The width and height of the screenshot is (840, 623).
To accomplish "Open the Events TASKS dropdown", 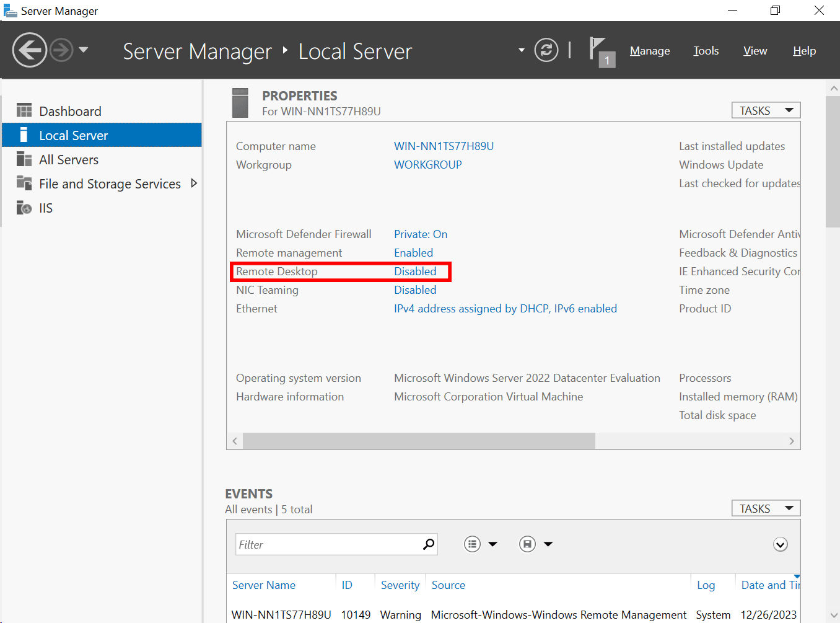I will (x=766, y=508).
